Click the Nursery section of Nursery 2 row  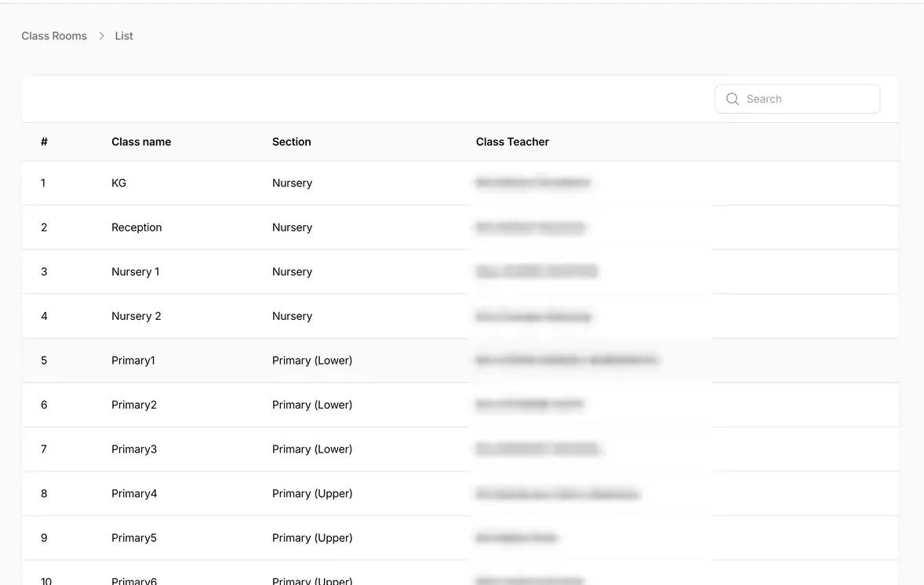(x=293, y=316)
